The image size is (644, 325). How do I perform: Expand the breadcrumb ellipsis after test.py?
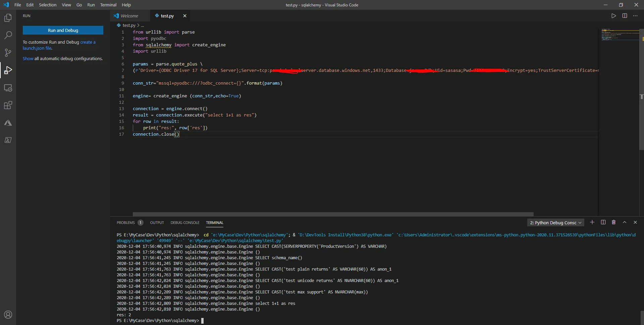143,26
